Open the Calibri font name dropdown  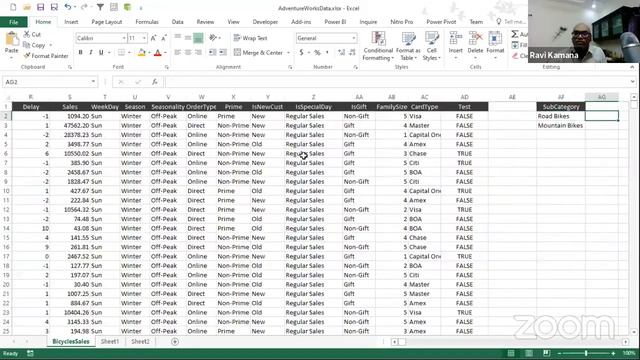(124, 38)
